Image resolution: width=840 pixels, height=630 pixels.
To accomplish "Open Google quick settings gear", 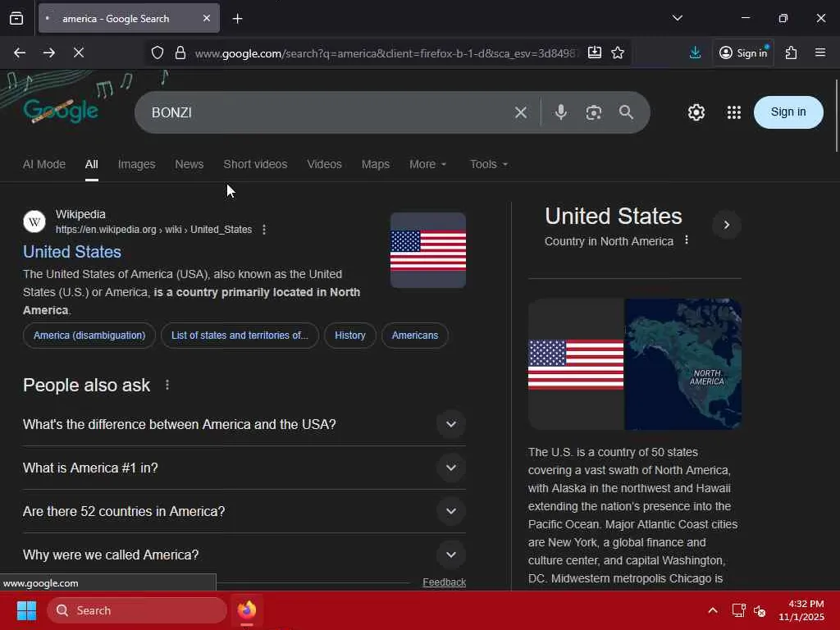I will [x=696, y=112].
